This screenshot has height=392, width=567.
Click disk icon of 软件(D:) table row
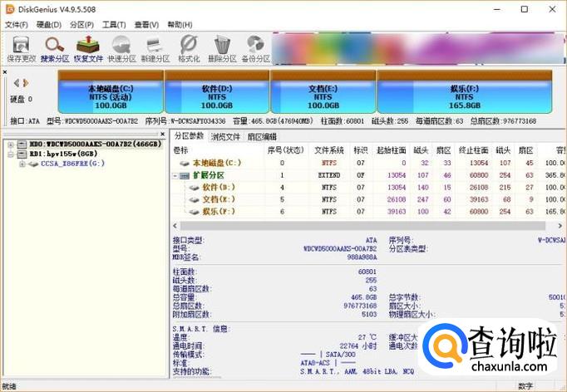pos(195,188)
